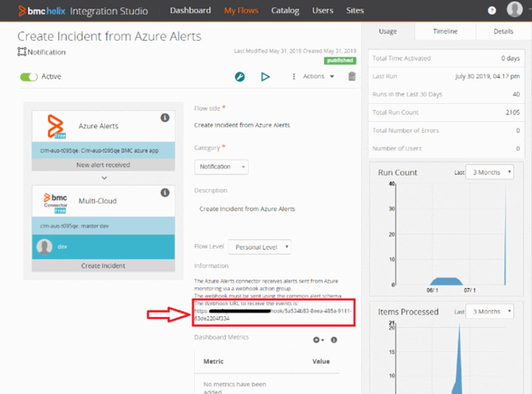The width and height of the screenshot is (532, 394).
Task: Expand the Category Notification dropdown
Action: (221, 167)
